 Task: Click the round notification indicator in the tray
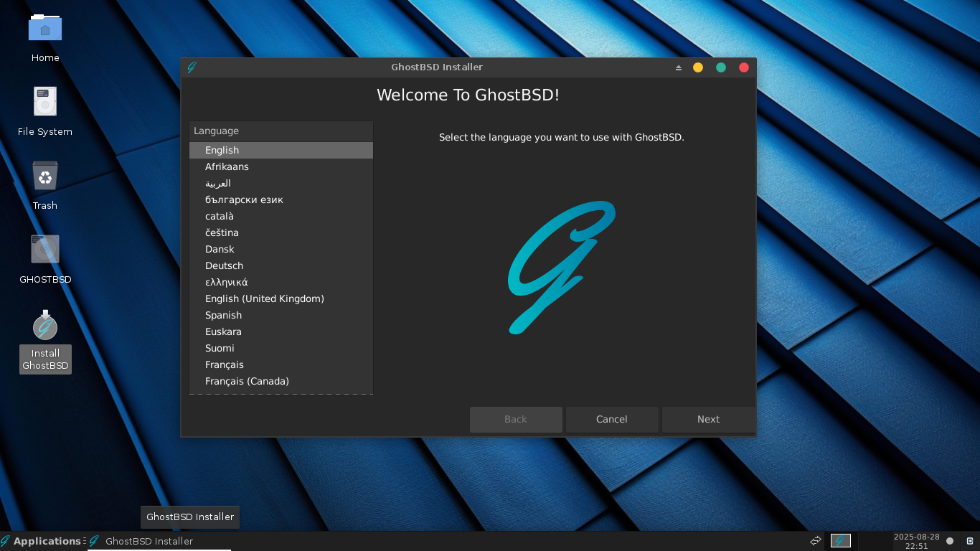click(950, 541)
